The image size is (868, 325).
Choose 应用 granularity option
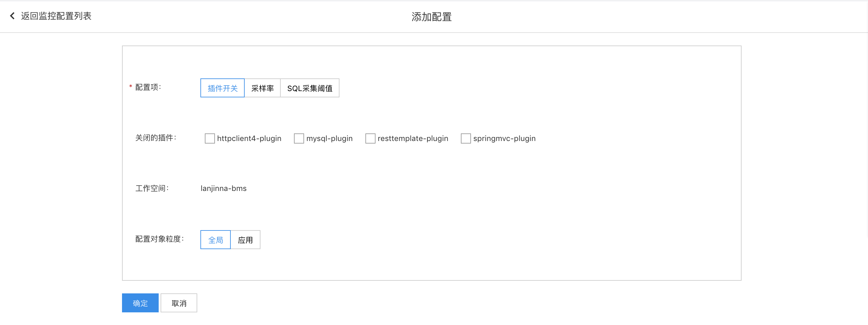[245, 240]
